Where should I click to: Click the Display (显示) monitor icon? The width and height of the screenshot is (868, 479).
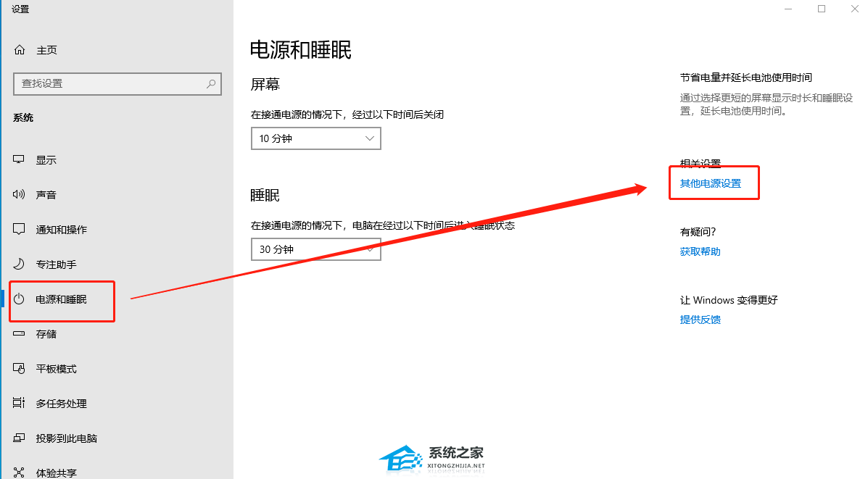(19, 160)
